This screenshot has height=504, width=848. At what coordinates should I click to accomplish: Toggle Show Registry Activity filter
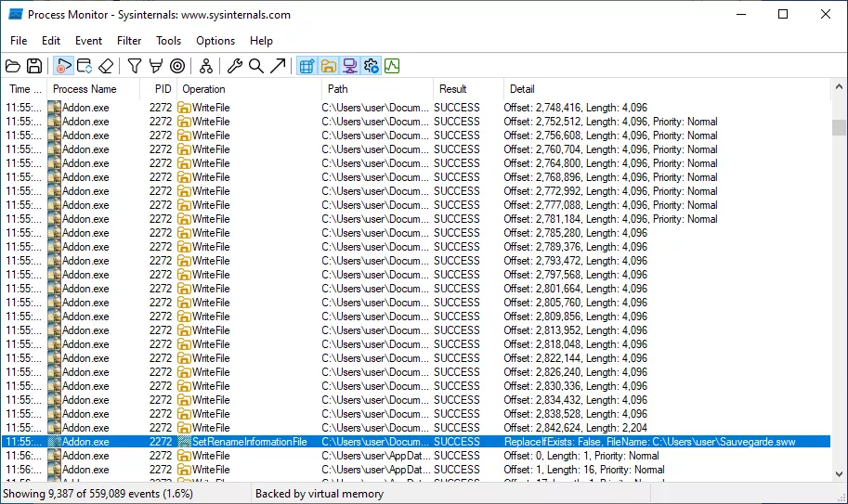tap(307, 66)
